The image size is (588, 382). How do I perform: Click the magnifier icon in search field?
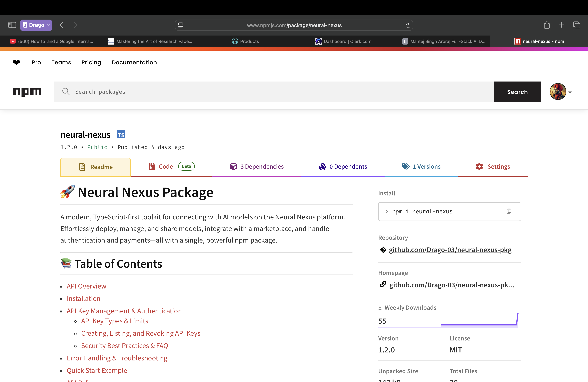pos(66,92)
